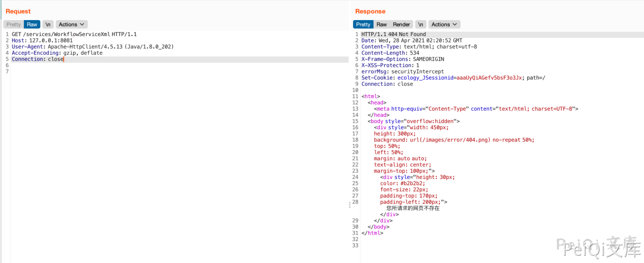The height and width of the screenshot is (263, 644).
Task: Toggle the \n button in Response panel
Action: pyautogui.click(x=421, y=24)
